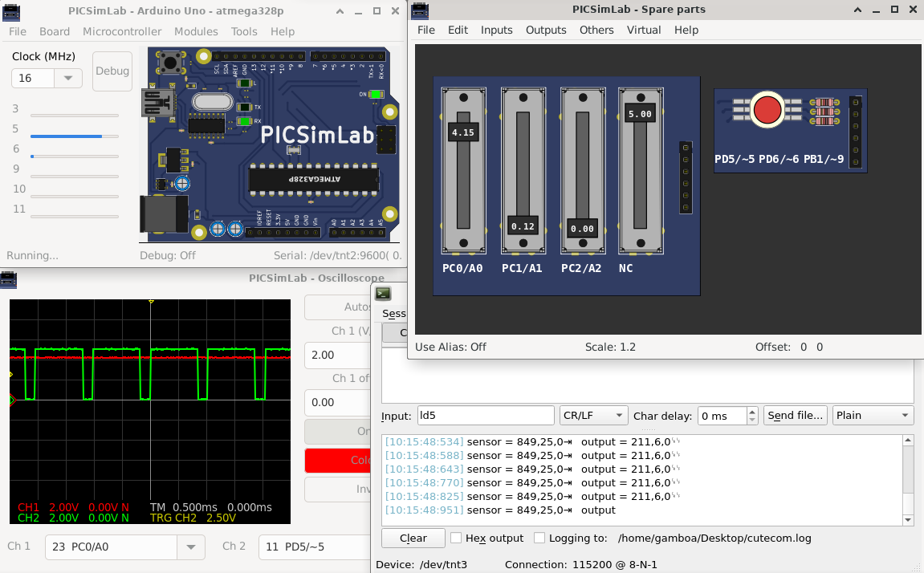Screen dimensions: 924x573
Task: Enable logging to cutecom.log
Action: click(x=539, y=538)
